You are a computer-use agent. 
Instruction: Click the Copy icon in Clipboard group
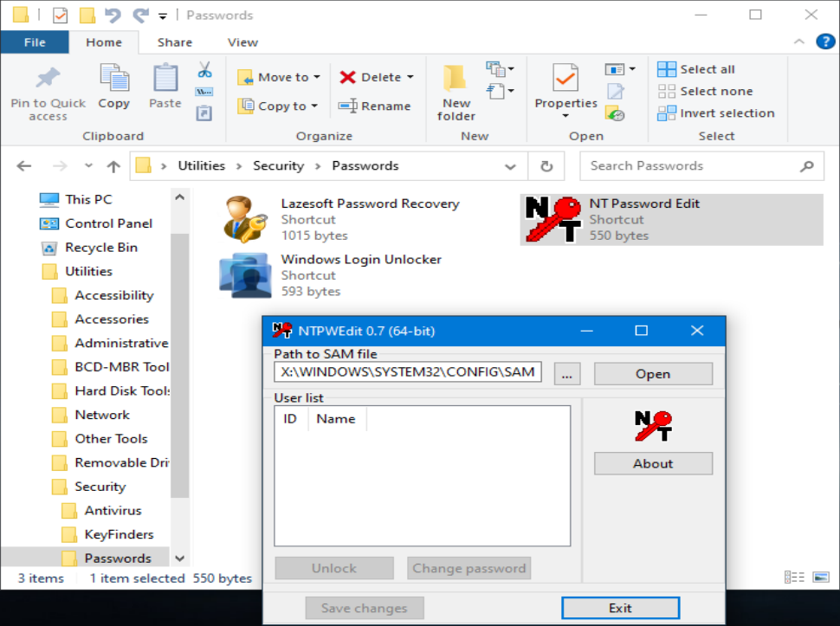coord(114,78)
